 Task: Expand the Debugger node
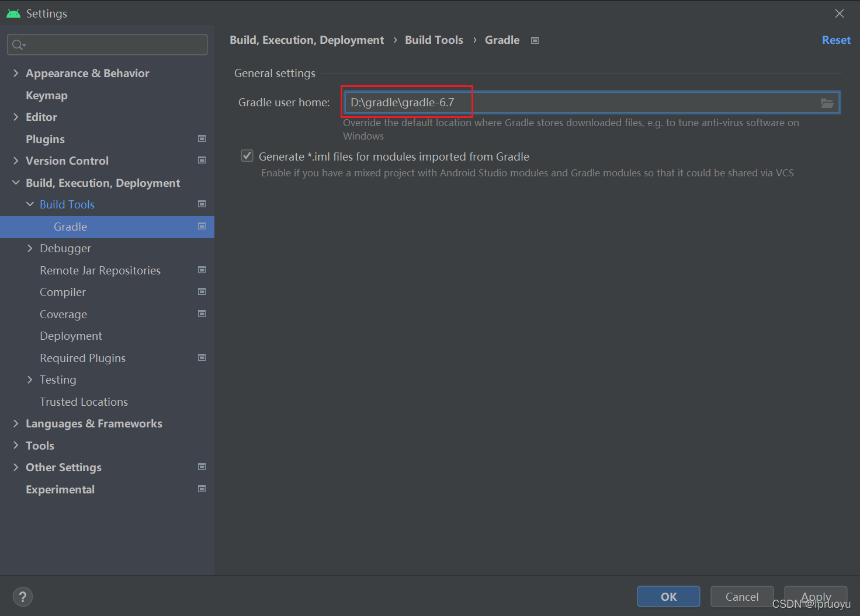click(30, 248)
